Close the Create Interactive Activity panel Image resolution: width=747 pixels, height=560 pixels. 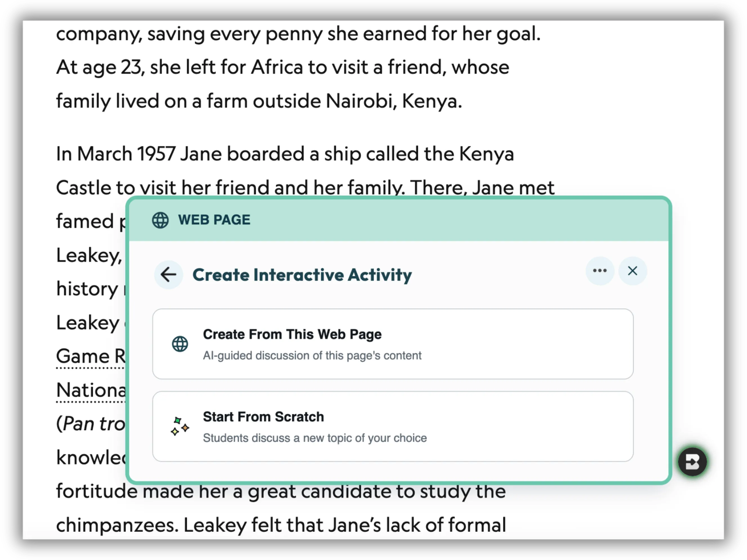pos(632,271)
